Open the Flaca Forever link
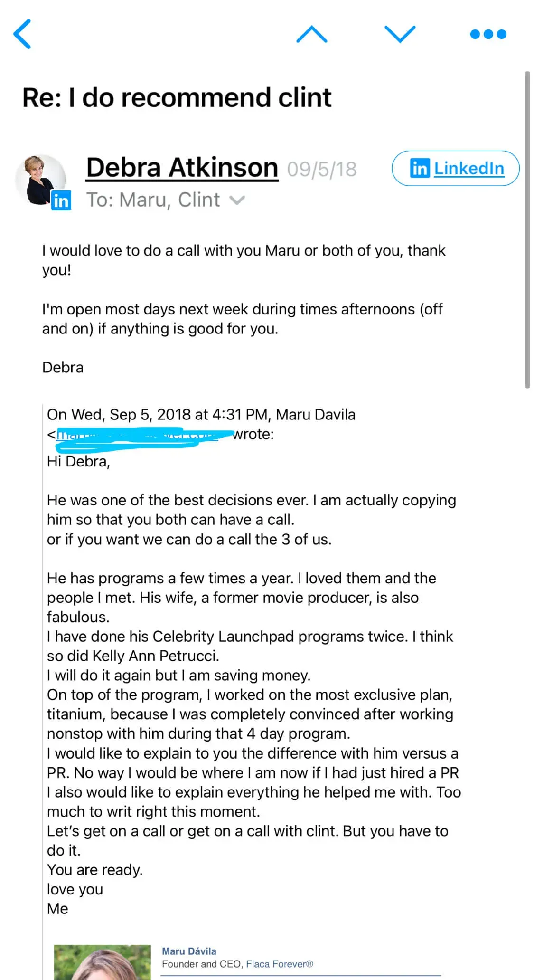The image size is (534, 980). (279, 964)
